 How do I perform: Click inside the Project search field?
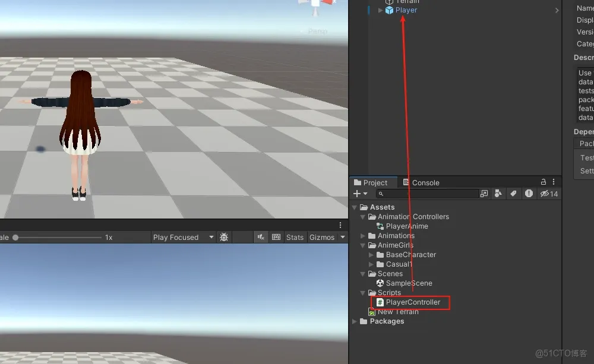(428, 193)
